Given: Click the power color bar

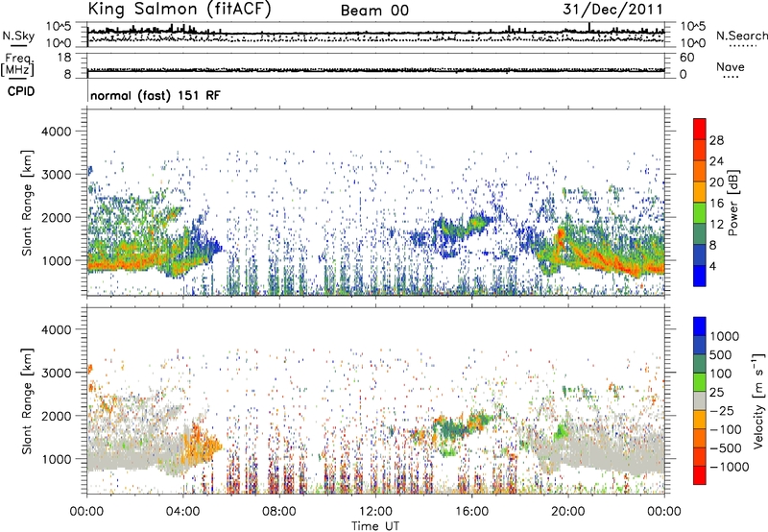Looking at the screenshot, I should click(x=700, y=202).
